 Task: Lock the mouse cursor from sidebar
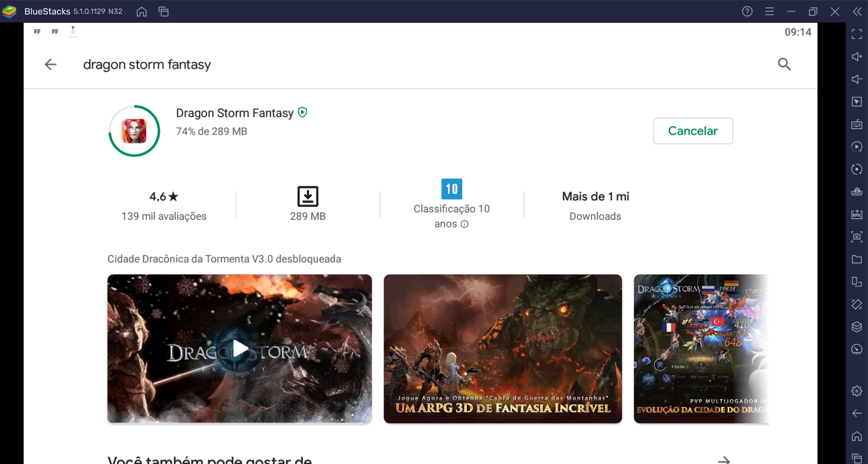point(857,101)
